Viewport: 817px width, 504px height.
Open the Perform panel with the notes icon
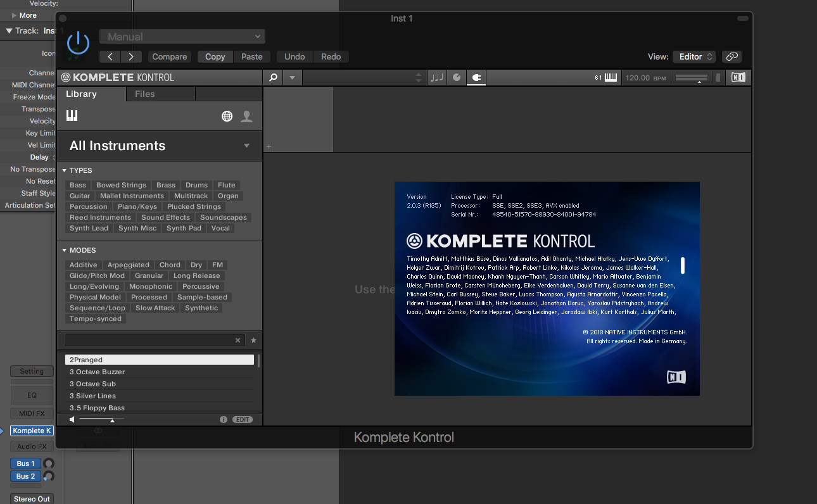point(437,77)
